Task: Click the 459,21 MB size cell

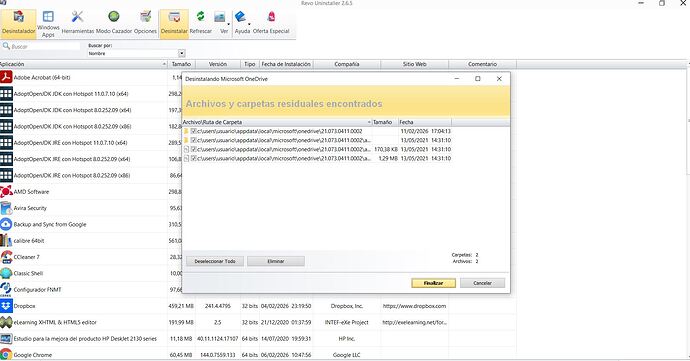Action: pyautogui.click(x=181, y=306)
